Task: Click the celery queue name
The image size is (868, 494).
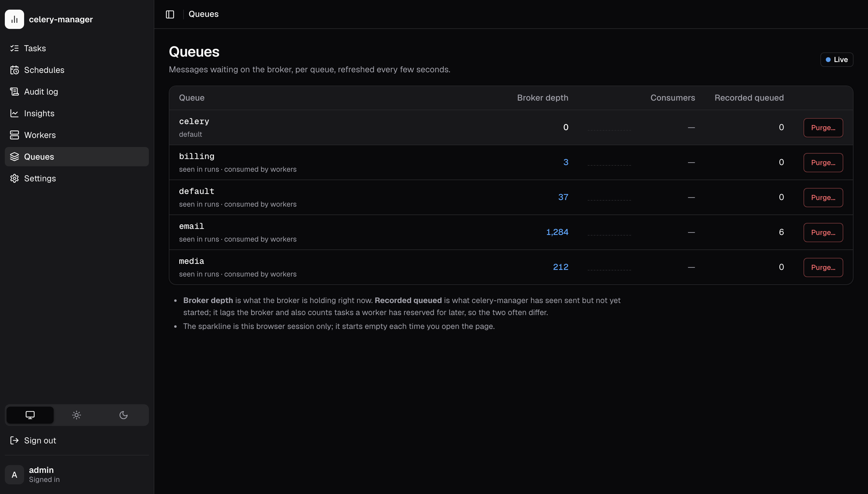Action: tap(194, 121)
